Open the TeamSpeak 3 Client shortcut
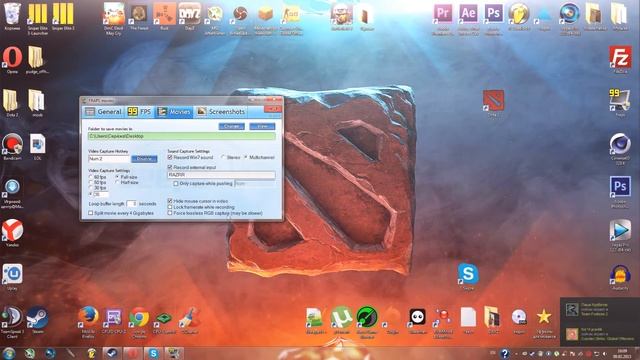This screenshot has height=360, width=640. click(x=12, y=322)
